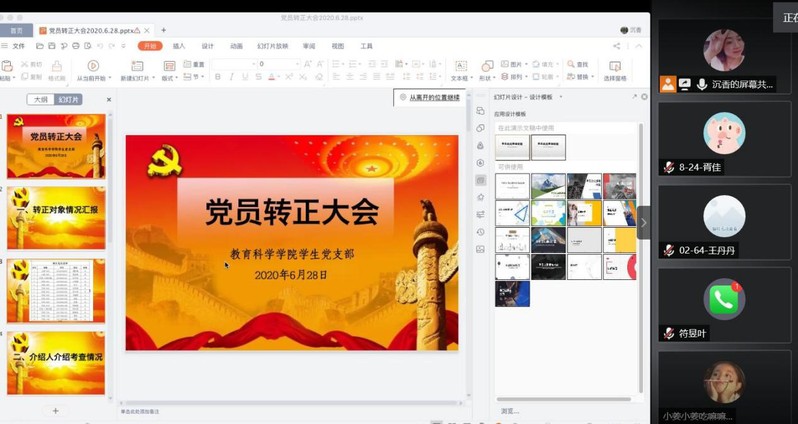The height and width of the screenshot is (424, 798).
Task: Click 浏览 link below design templates
Action: [x=510, y=411]
